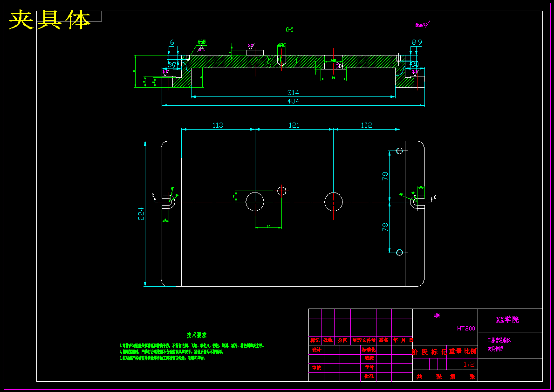Select the 102 horizontal dimension
This screenshot has height=392, width=554.
(x=366, y=125)
